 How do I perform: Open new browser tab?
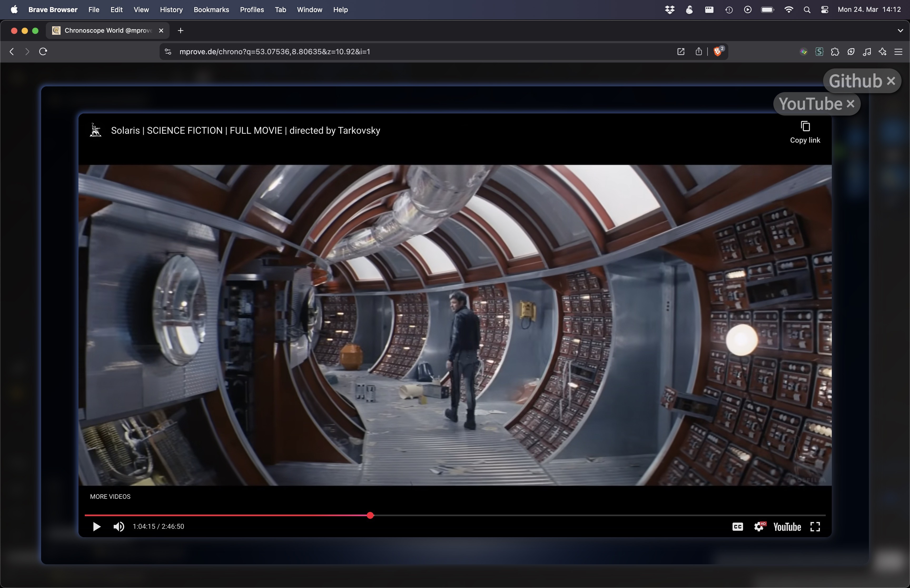click(181, 31)
